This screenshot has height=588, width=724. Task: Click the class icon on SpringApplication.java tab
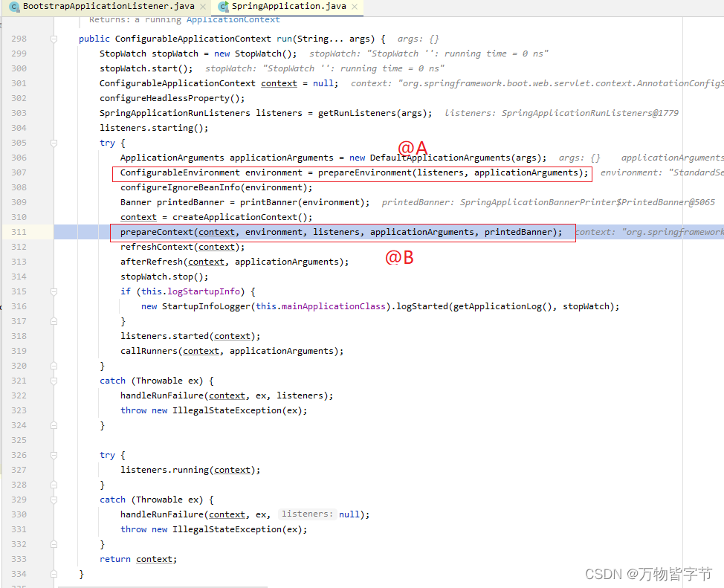click(224, 7)
